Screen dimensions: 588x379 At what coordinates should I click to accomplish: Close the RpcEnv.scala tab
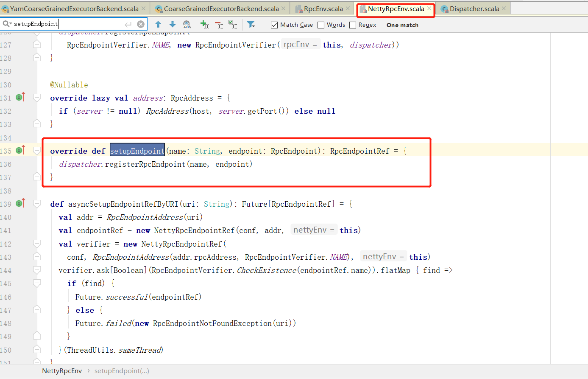[x=348, y=8]
